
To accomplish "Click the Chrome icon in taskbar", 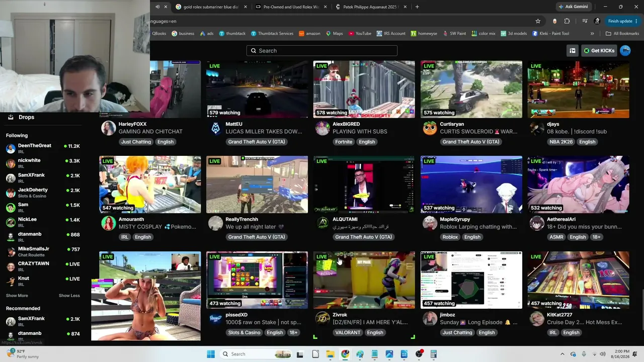I will tap(345, 354).
